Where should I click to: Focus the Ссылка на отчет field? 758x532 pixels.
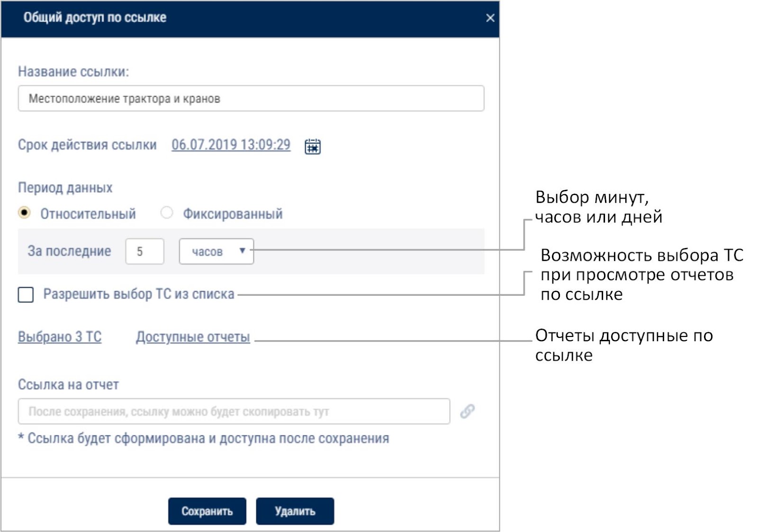(x=234, y=411)
